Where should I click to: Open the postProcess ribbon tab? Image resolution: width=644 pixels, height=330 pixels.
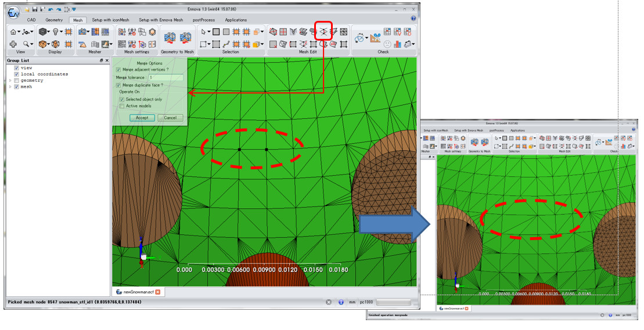click(204, 20)
